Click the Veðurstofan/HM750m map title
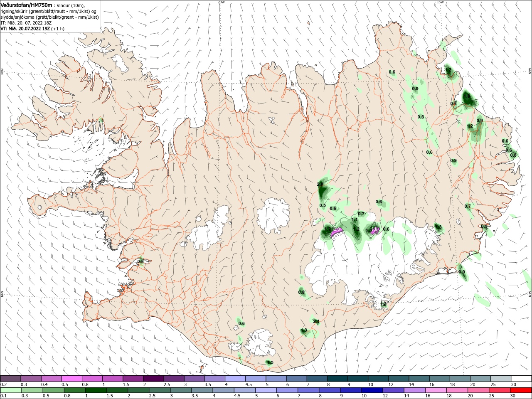 click(26, 5)
